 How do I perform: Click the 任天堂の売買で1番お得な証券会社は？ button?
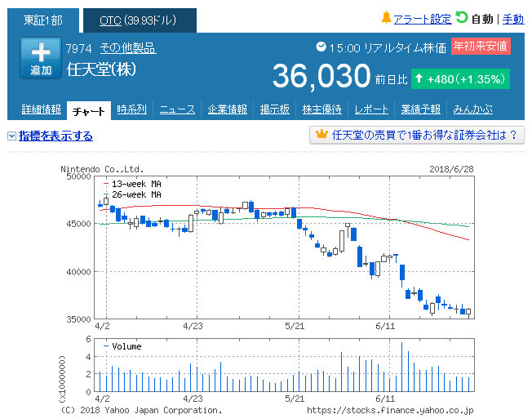(x=417, y=135)
